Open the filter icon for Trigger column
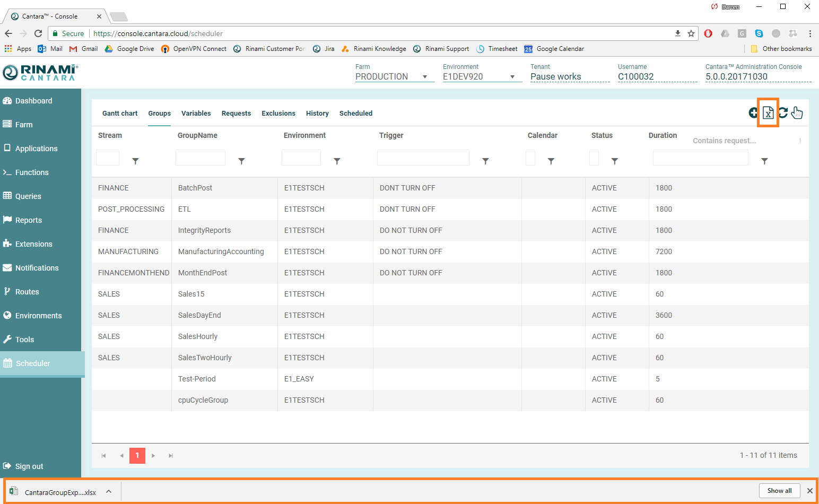The height and width of the screenshot is (504, 819). [x=485, y=161]
